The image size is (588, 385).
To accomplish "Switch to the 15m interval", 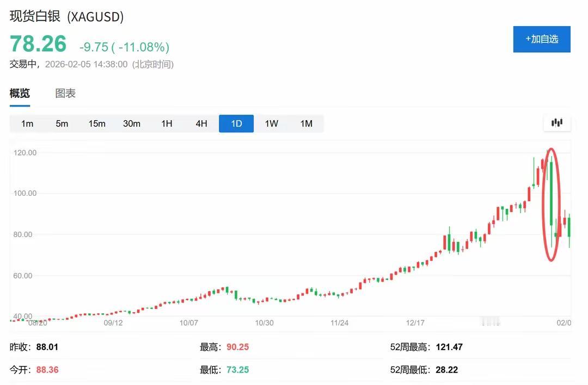I will pos(96,123).
